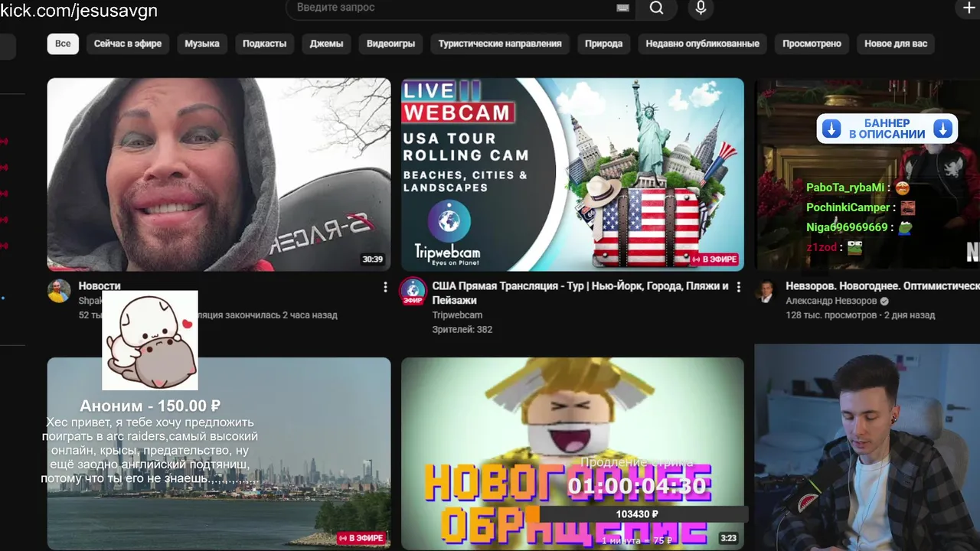Open three-dot menu for США Прямая Трансляция video

pyautogui.click(x=739, y=287)
